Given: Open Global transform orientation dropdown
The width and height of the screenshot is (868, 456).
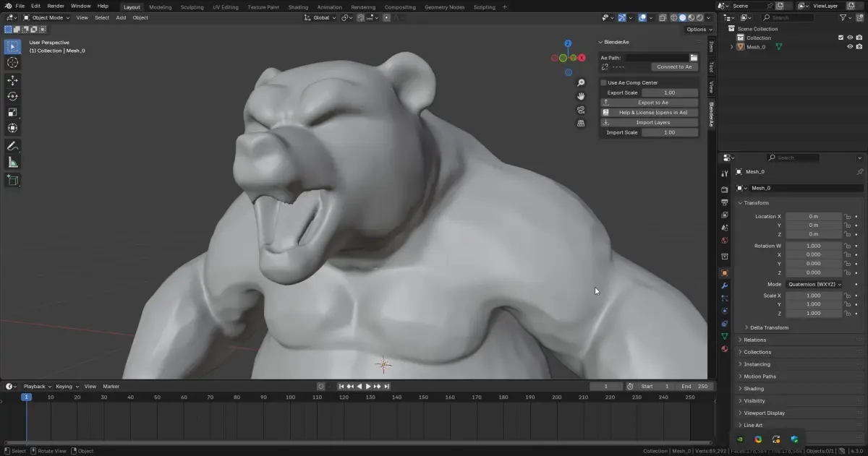Looking at the screenshot, I should 320,17.
